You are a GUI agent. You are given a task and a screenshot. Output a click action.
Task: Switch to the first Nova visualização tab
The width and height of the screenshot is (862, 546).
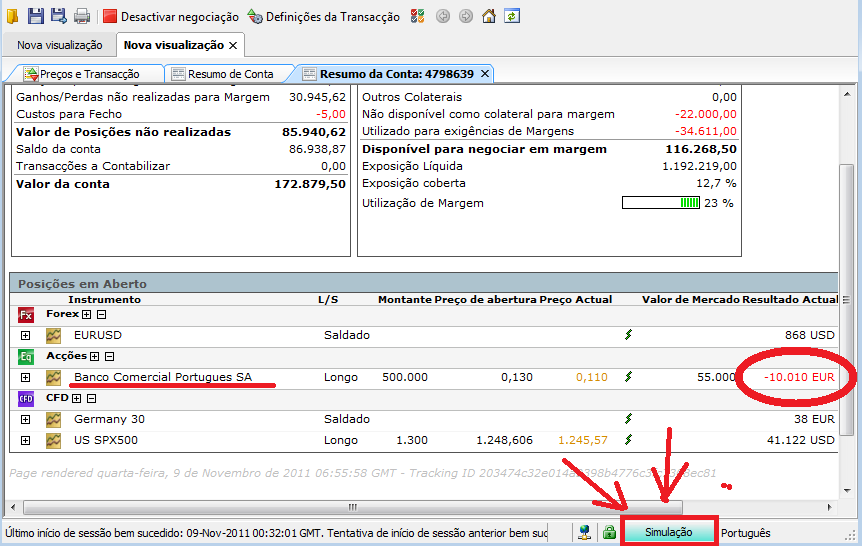tap(59, 45)
